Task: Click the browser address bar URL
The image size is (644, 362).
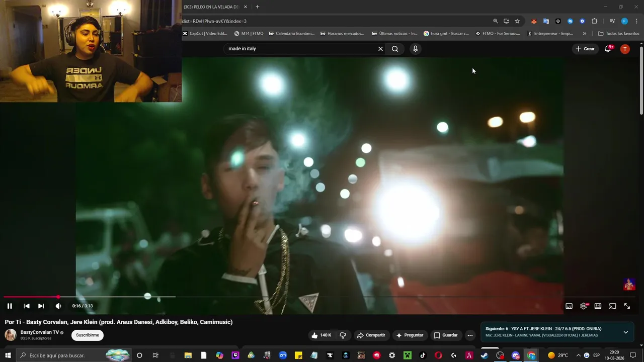Action: 214,21
